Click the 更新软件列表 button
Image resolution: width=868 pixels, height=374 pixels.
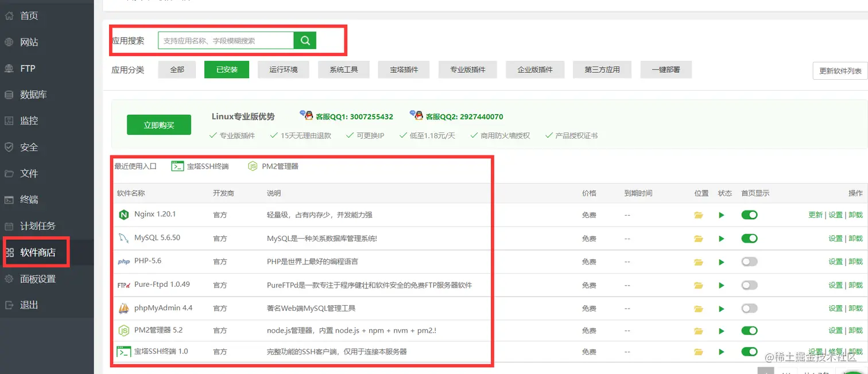[x=840, y=71]
